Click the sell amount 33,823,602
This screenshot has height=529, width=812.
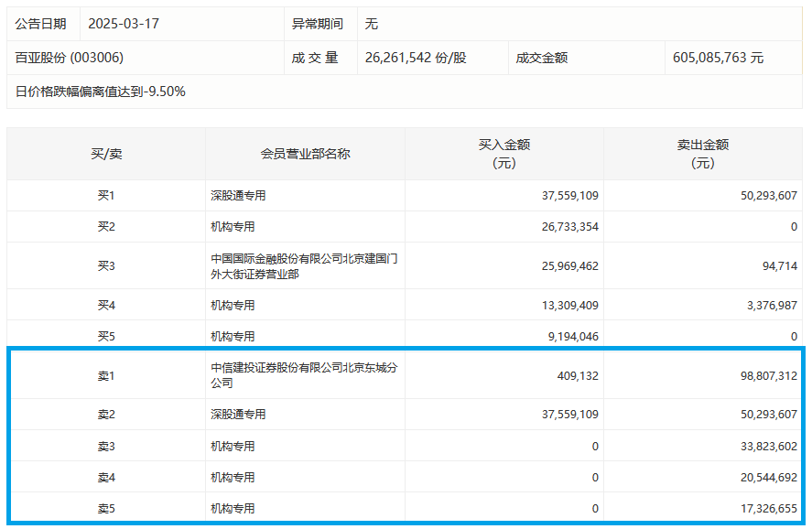click(761, 447)
